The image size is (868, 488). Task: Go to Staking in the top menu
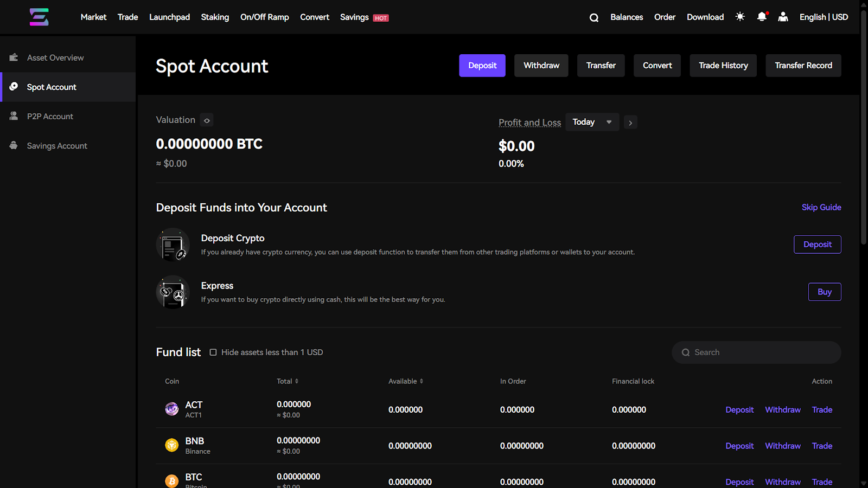[x=215, y=17]
